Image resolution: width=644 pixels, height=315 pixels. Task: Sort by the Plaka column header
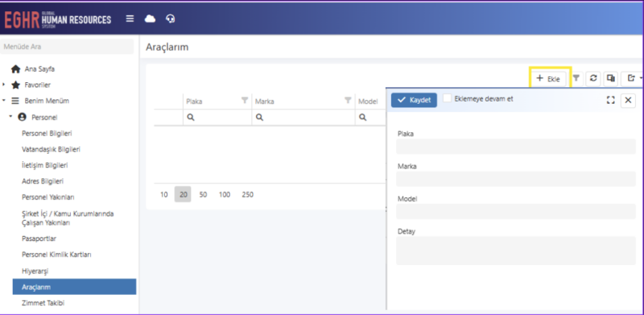[194, 102]
